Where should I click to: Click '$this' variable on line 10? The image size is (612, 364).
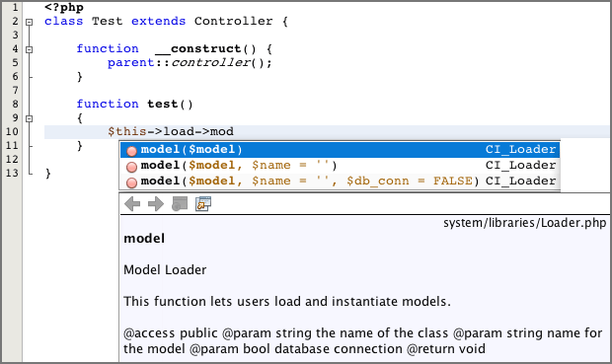(x=127, y=131)
